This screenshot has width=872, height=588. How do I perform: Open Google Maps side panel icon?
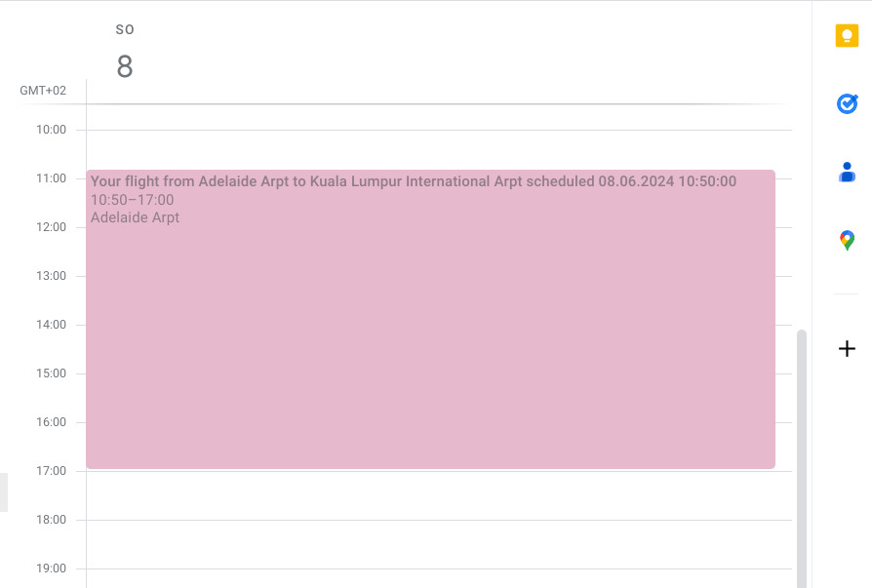click(847, 240)
